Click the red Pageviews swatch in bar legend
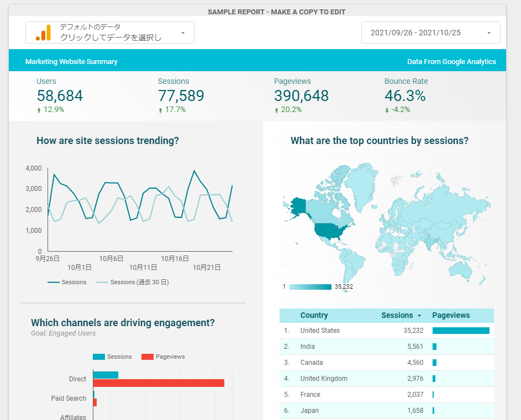The width and height of the screenshot is (521, 420). click(147, 357)
